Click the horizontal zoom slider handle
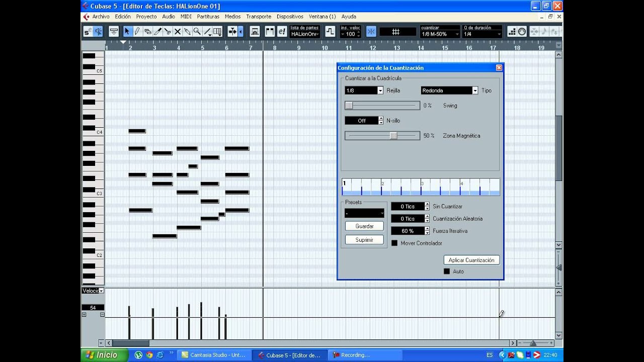The width and height of the screenshot is (644, 362). click(x=533, y=343)
